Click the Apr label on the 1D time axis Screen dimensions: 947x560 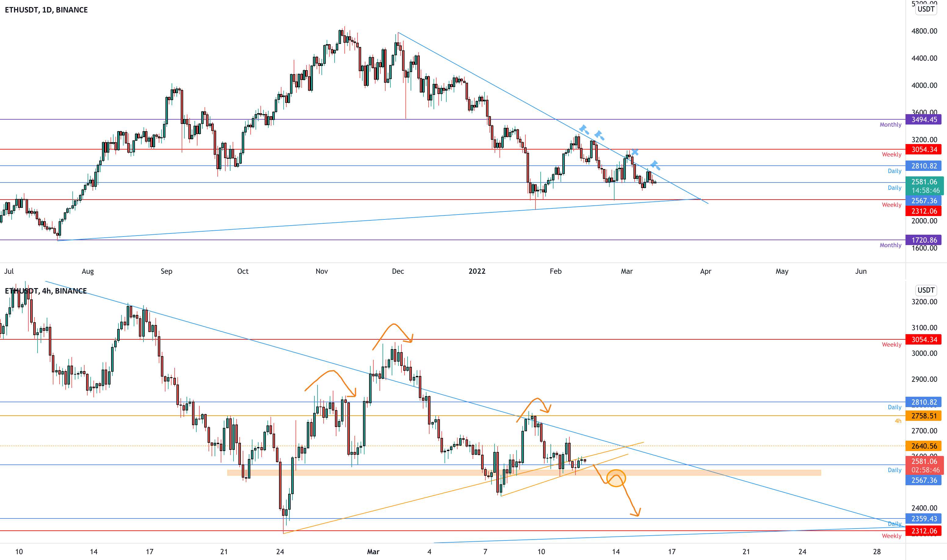point(706,271)
